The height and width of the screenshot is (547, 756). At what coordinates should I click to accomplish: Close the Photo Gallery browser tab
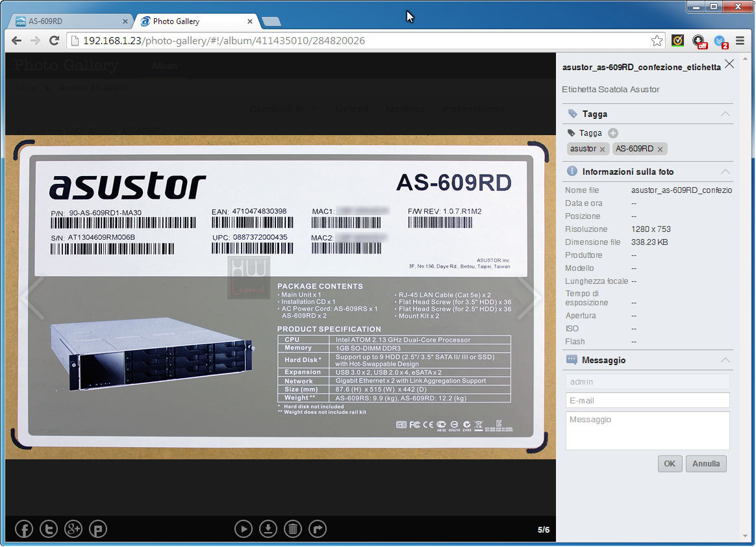[x=250, y=21]
